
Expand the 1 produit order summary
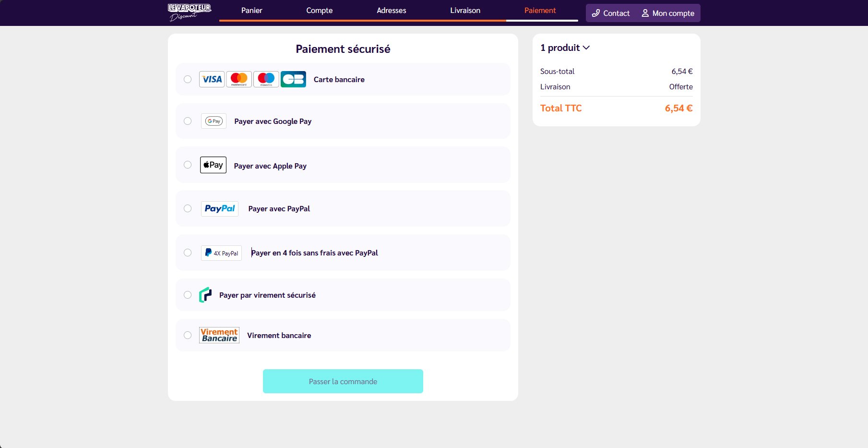tap(565, 48)
